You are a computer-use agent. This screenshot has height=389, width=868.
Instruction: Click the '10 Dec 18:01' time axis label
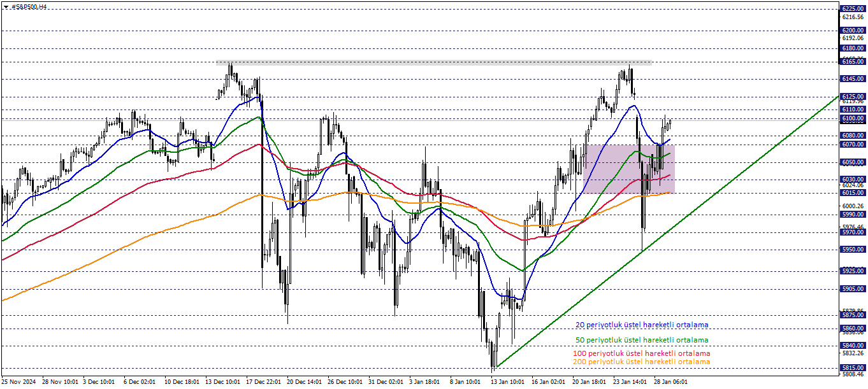coord(182,382)
